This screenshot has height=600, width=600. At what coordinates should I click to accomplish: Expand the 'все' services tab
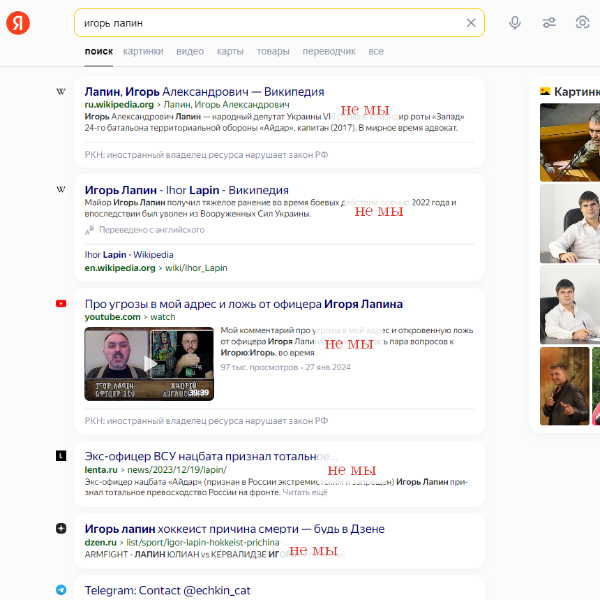[376, 52]
